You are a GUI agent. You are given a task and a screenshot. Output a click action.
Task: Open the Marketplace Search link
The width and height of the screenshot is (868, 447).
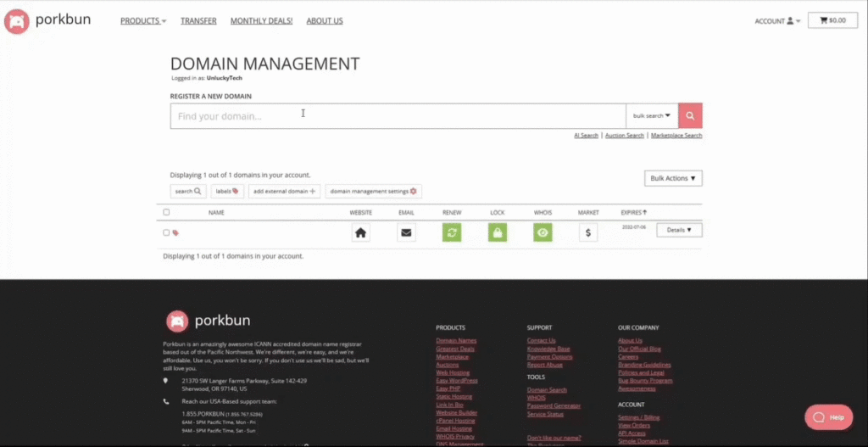(676, 136)
